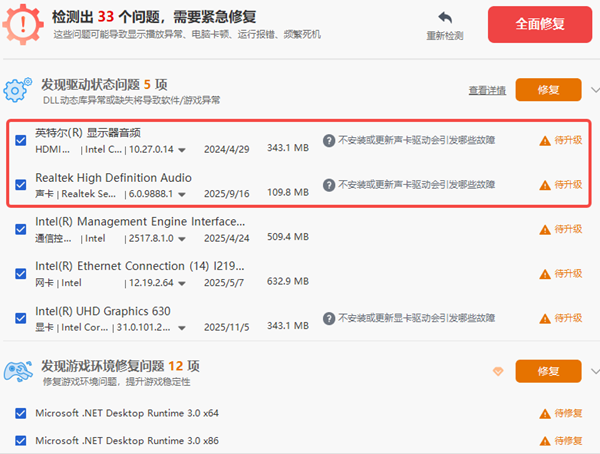600x454 pixels.
Task: Open the 查看详情 link
Action: 487,91
